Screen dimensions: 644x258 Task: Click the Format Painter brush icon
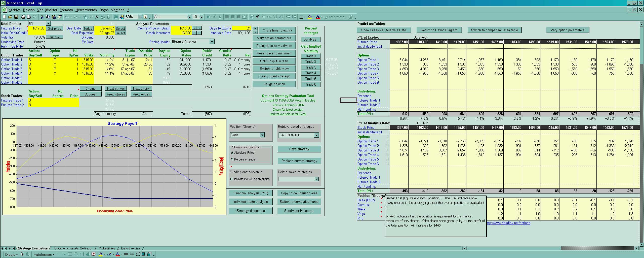(60, 17)
